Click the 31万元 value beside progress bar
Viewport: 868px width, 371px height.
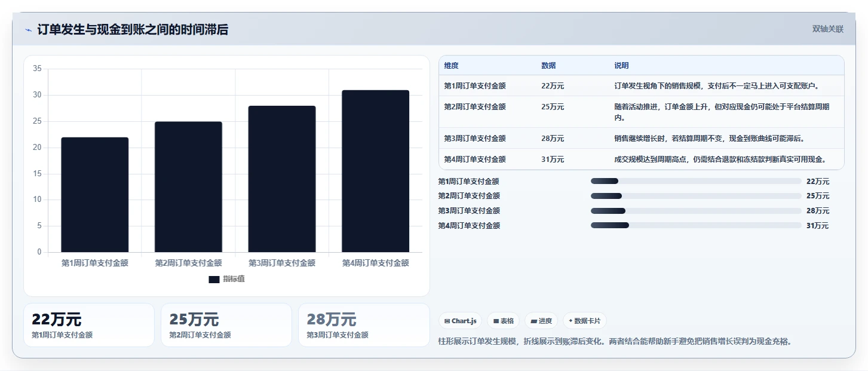(818, 226)
